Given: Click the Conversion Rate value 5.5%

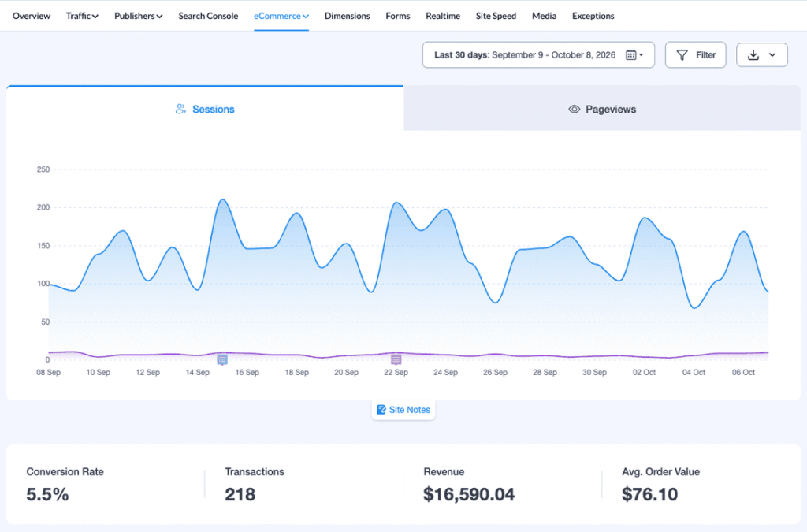Looking at the screenshot, I should (47, 494).
